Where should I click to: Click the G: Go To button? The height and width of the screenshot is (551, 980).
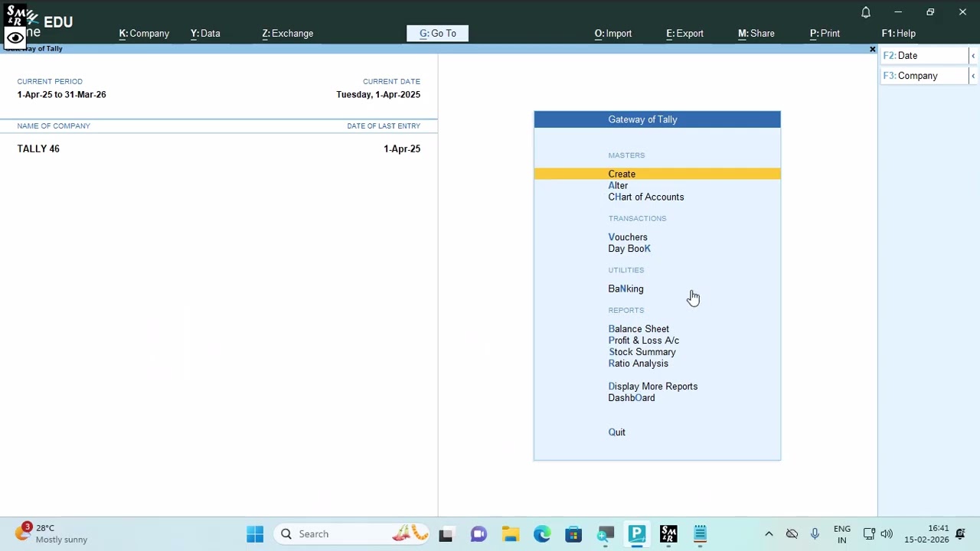tap(438, 34)
